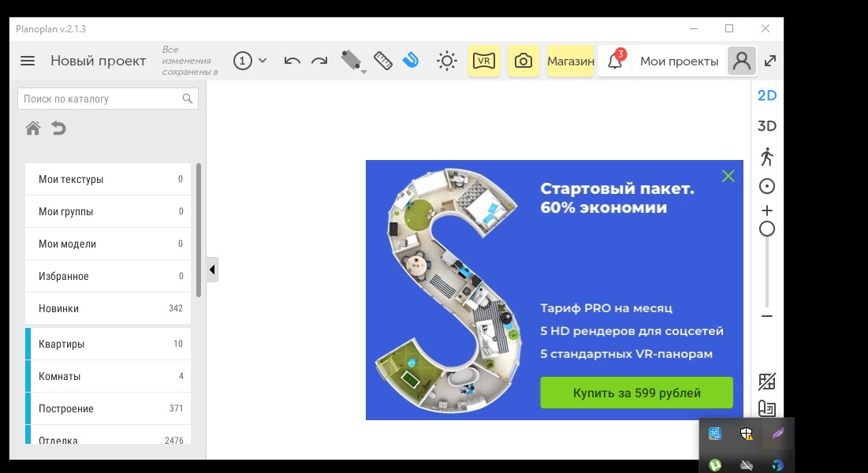Close the starter pack advertisement
The width and height of the screenshot is (868, 473).
click(728, 176)
